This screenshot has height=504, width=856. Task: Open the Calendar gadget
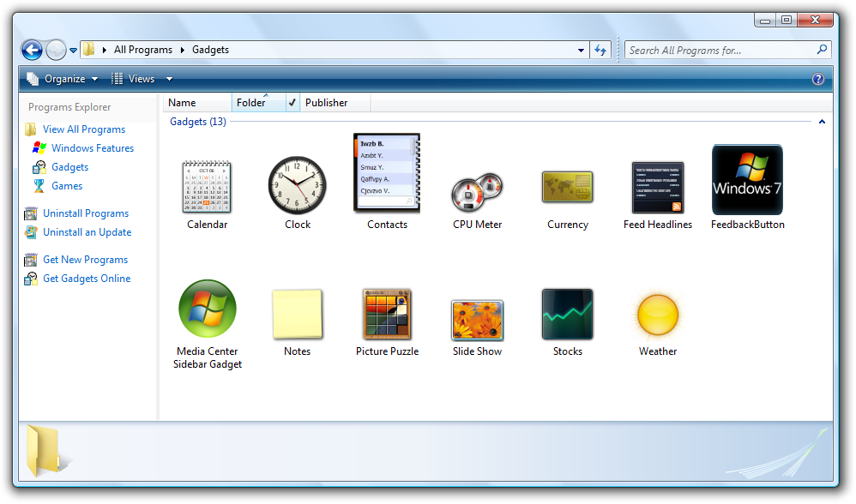coord(207,187)
